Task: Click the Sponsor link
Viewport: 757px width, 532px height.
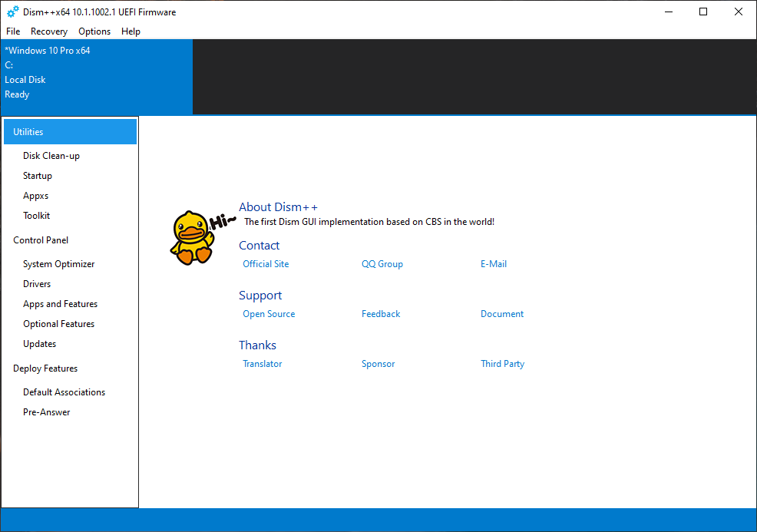Action: (x=378, y=364)
